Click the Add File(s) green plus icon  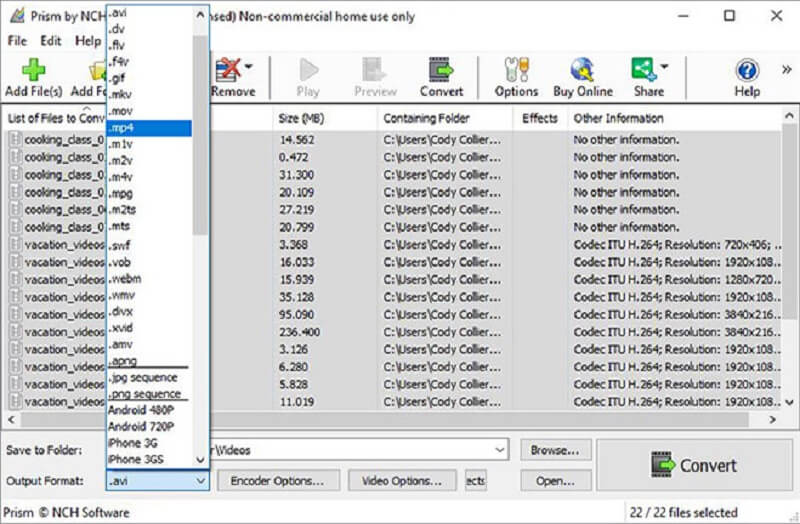click(x=35, y=70)
